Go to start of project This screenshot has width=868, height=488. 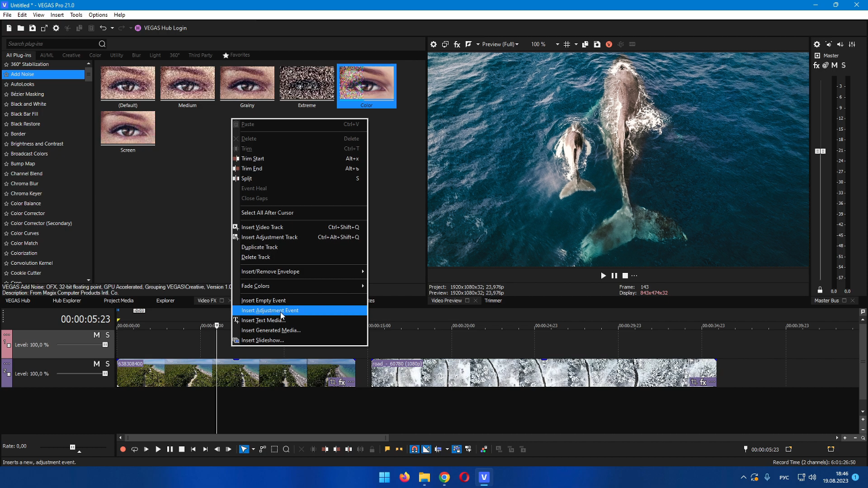coord(193,449)
